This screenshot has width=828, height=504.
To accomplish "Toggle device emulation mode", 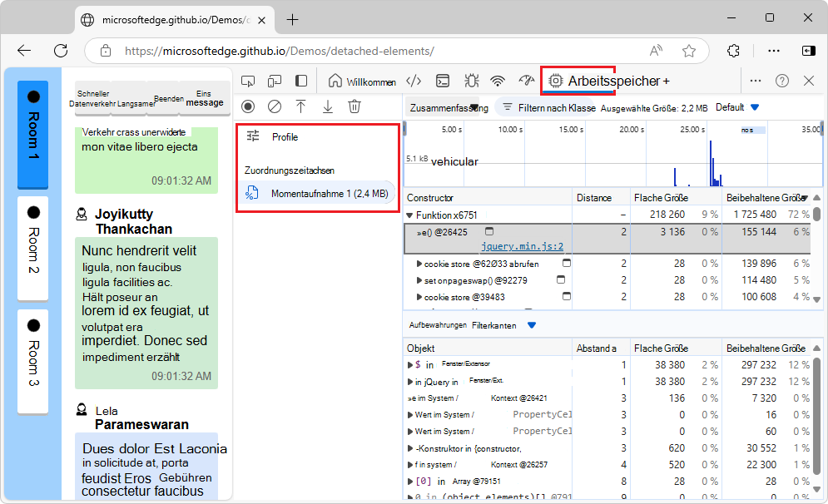I will click(275, 81).
